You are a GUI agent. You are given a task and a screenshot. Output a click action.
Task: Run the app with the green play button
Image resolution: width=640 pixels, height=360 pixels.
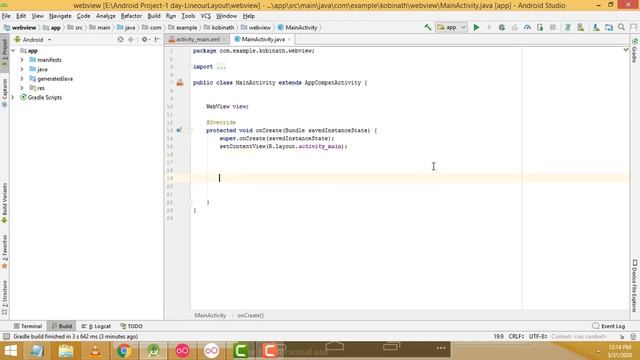[476, 27]
